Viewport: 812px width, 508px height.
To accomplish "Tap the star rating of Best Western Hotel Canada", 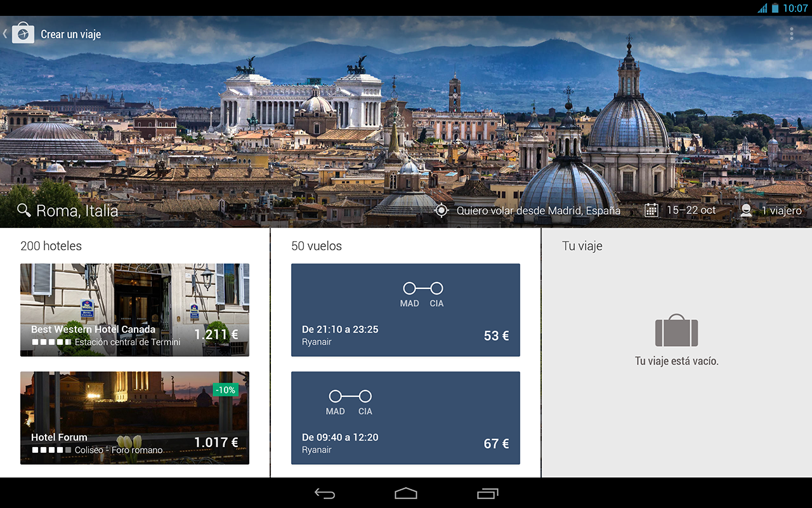I will click(52, 342).
